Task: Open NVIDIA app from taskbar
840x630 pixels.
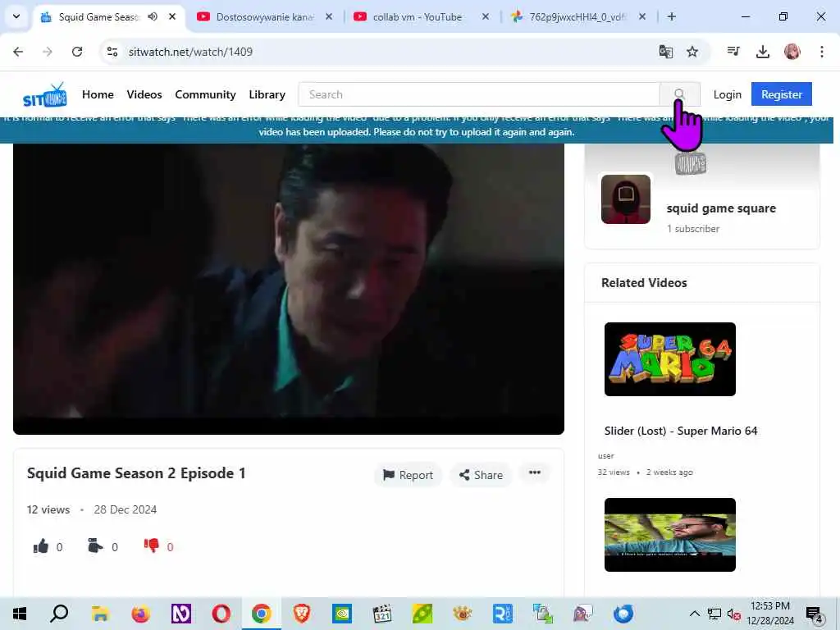Action: coord(342,614)
